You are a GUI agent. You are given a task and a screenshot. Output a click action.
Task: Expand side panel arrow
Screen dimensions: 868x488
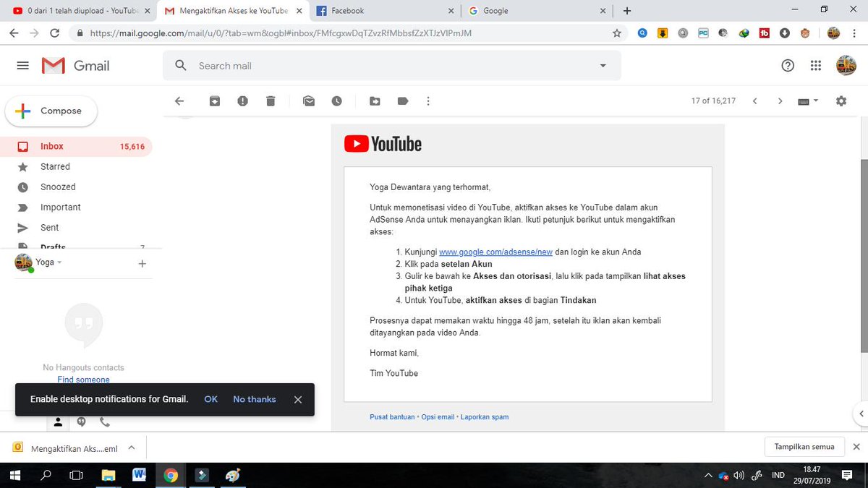[861, 414]
